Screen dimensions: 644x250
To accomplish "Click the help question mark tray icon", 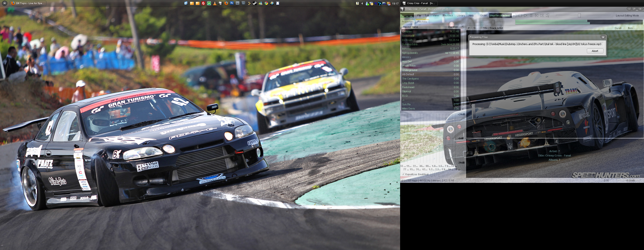I will click(x=357, y=3).
